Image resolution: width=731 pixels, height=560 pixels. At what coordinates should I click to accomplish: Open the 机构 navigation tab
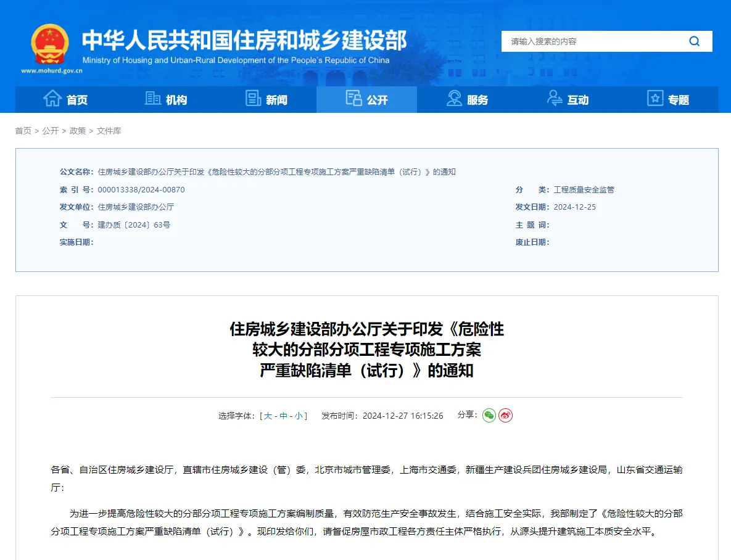[166, 99]
